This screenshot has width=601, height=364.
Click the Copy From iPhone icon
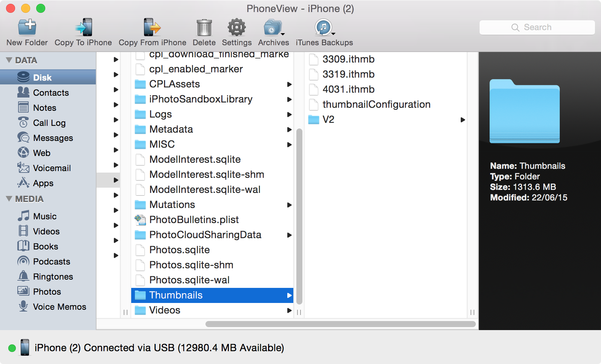pos(152,28)
